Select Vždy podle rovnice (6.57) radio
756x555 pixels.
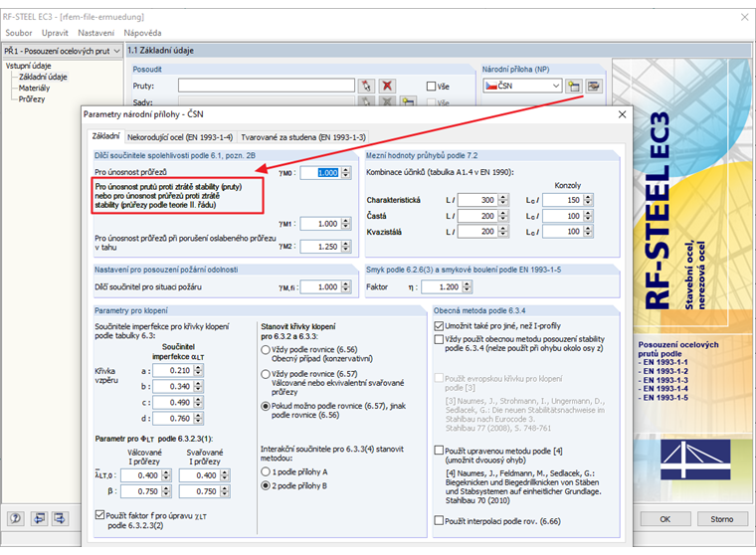[x=266, y=374]
